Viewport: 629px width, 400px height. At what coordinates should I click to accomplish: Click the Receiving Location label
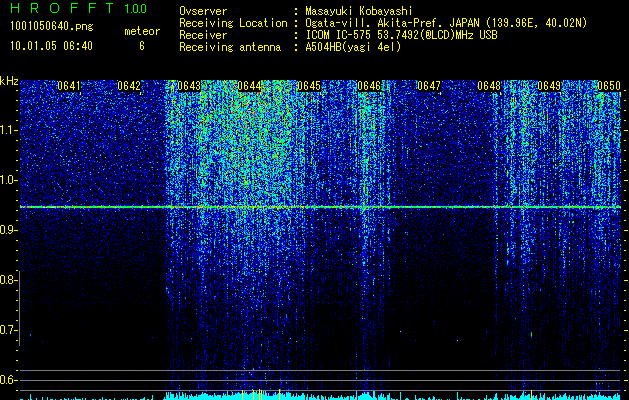(233, 23)
